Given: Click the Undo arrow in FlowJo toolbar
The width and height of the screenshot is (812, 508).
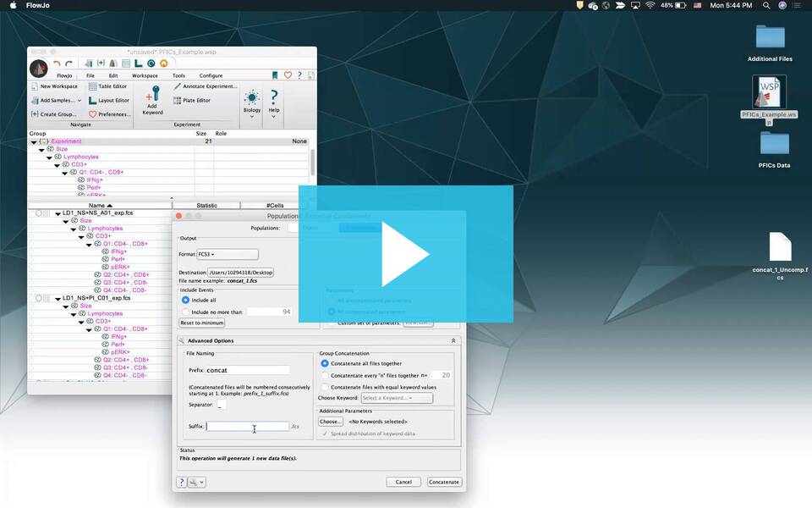Looking at the screenshot, I should pyautogui.click(x=57, y=63).
